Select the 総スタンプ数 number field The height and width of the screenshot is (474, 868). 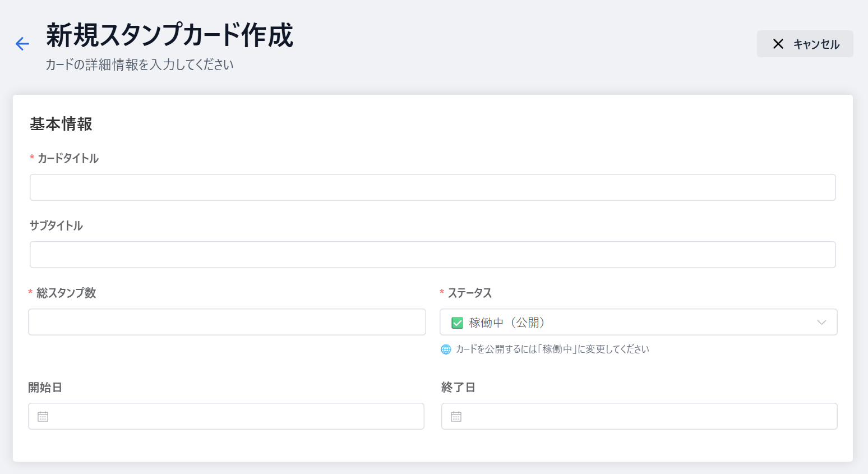pos(227,322)
